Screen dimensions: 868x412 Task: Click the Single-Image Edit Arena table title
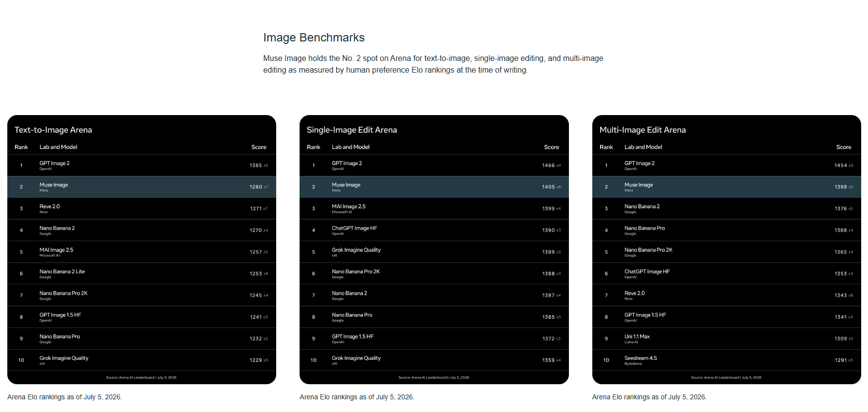[352, 130]
